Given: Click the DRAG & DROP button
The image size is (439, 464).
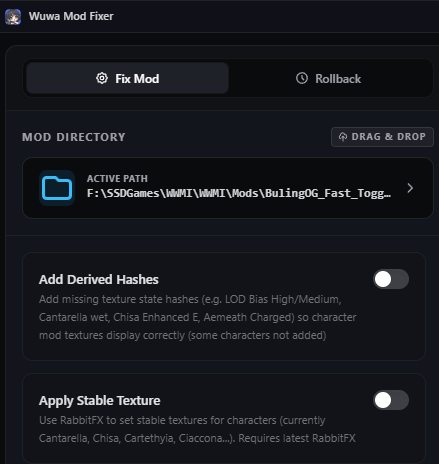Looking at the screenshot, I should 382,137.
